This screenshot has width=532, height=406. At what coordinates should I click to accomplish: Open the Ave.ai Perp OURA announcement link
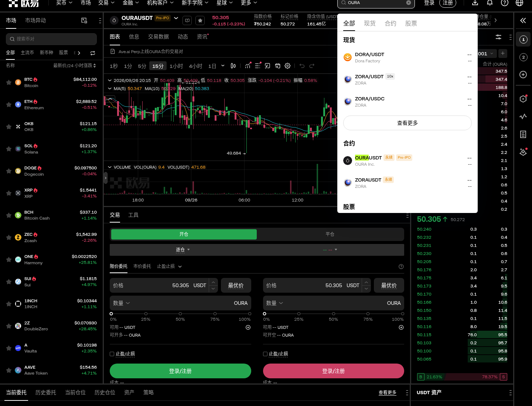point(151,52)
